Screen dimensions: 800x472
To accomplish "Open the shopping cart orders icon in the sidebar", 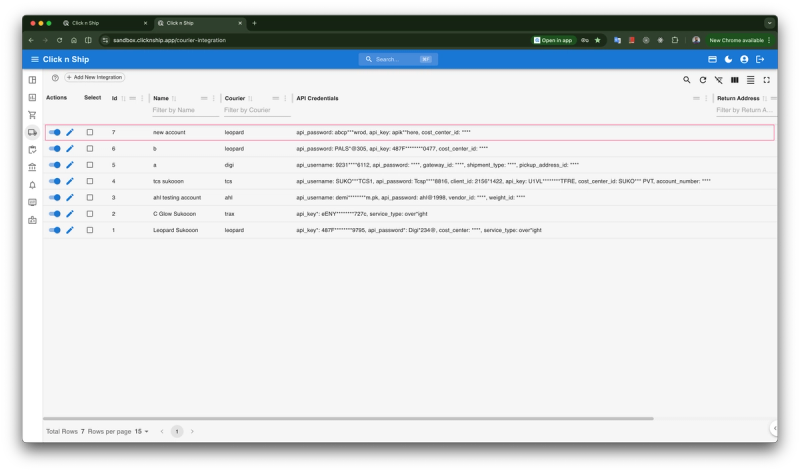I will (x=32, y=115).
